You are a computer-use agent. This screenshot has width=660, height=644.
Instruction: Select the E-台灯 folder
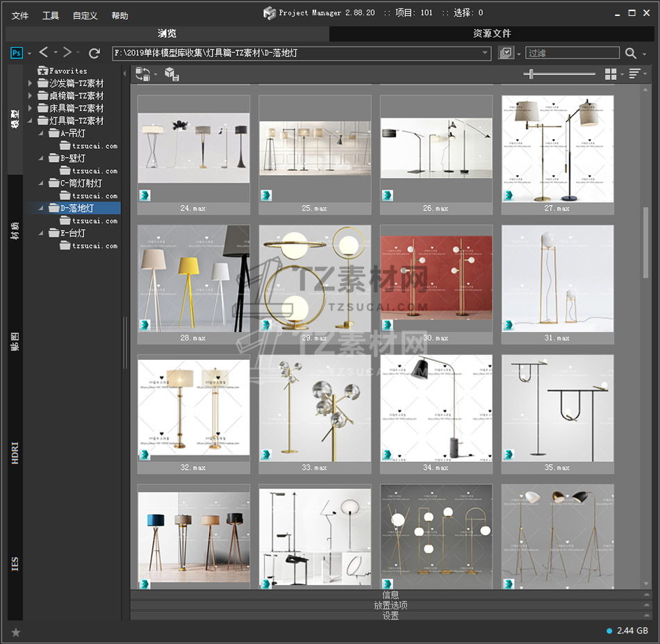73,233
